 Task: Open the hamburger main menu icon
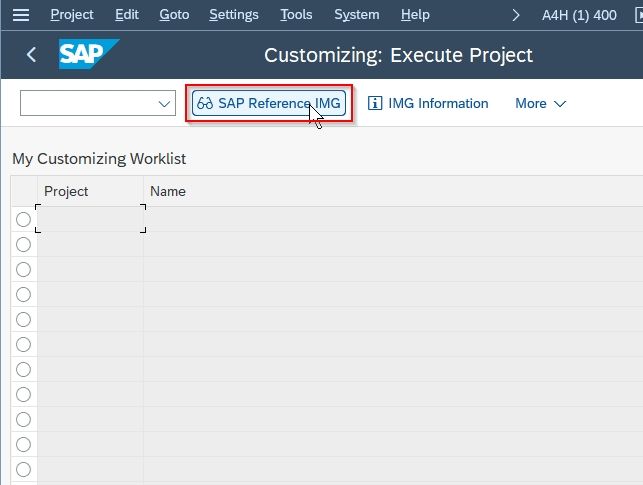pyautogui.click(x=21, y=15)
